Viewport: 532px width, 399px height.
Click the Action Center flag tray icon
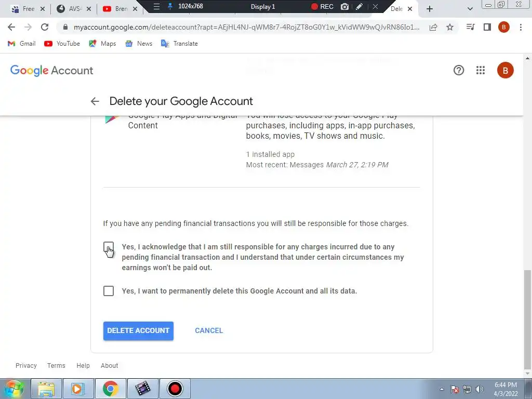point(455,389)
